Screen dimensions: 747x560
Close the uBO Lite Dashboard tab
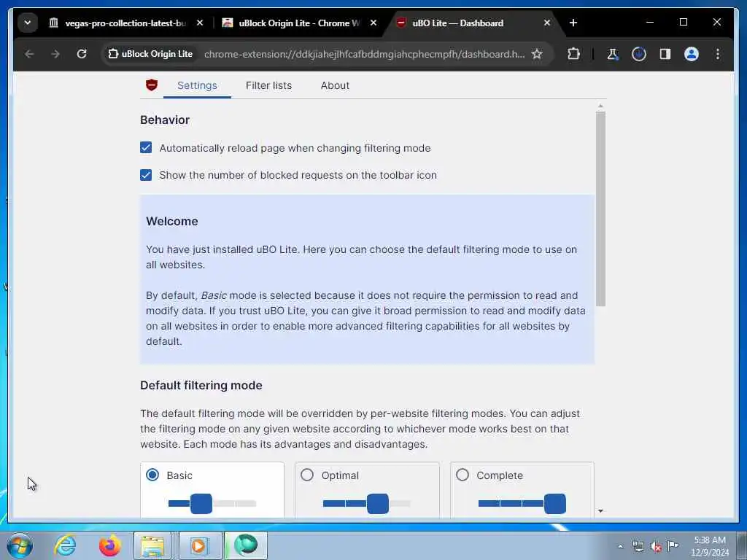(547, 23)
